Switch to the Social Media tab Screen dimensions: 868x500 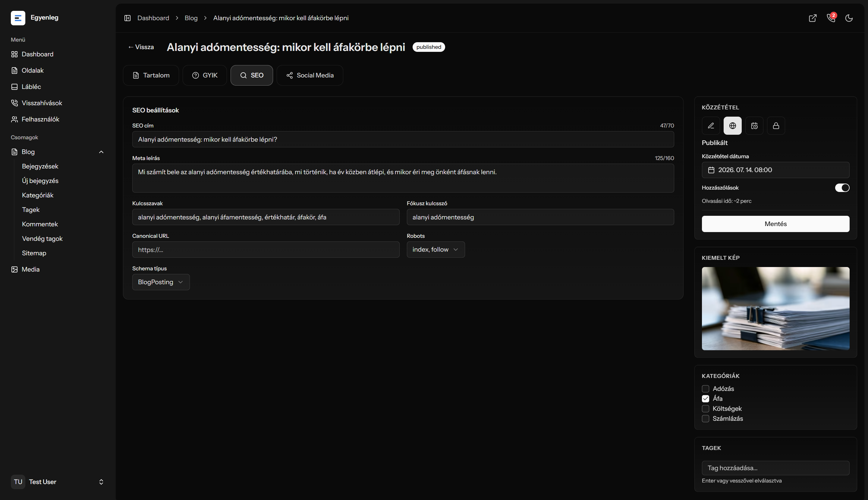310,75
